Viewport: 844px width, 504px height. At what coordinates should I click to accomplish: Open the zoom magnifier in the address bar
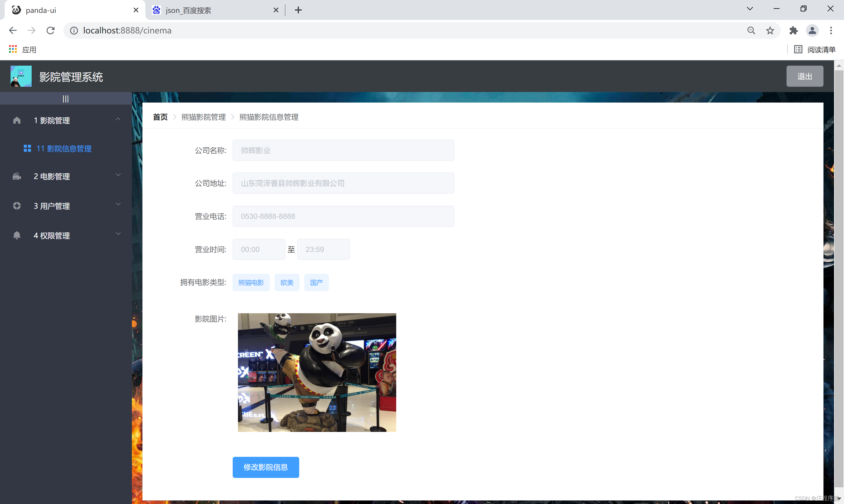pos(751,30)
